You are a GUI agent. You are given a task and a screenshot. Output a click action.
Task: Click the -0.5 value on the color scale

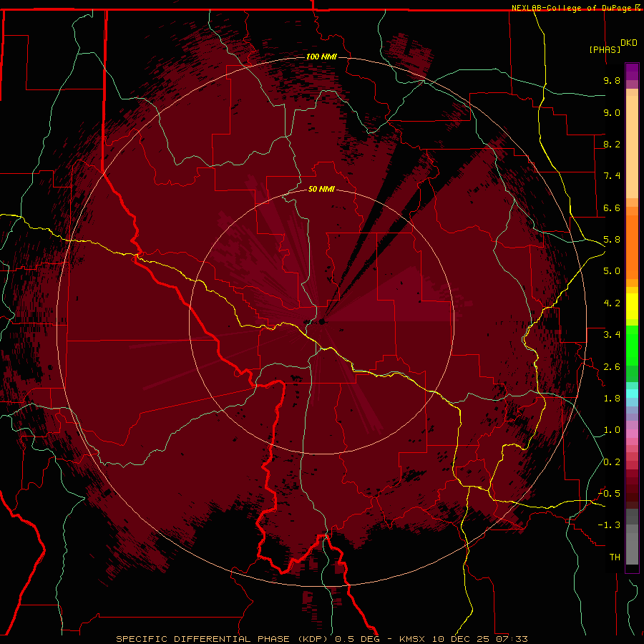[x=609, y=494]
